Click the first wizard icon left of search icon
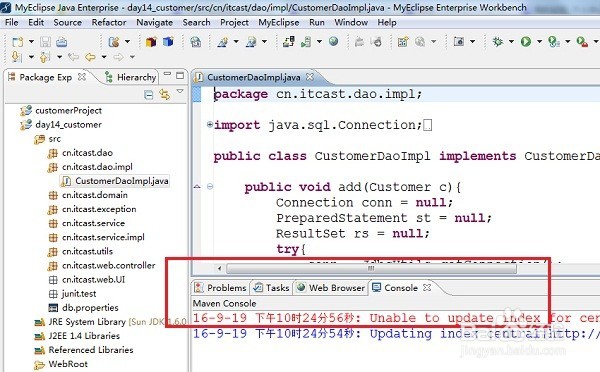 coord(223,41)
